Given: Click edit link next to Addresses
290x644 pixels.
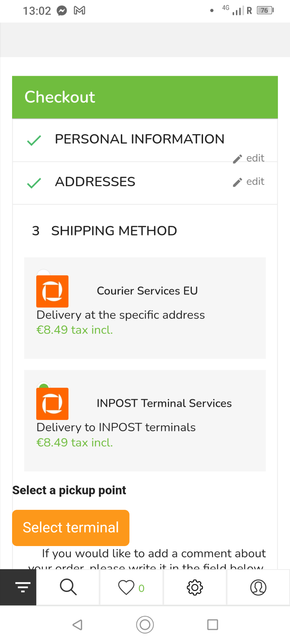Looking at the screenshot, I should (x=255, y=181).
